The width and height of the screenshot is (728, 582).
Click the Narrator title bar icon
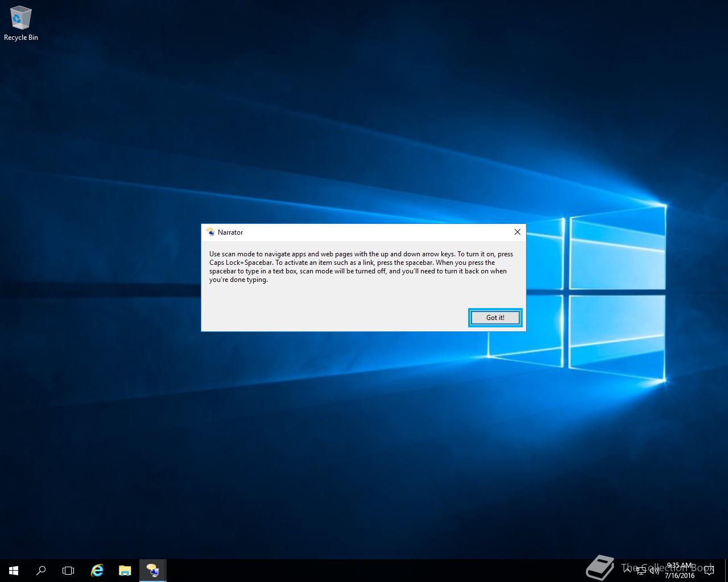tap(210, 232)
